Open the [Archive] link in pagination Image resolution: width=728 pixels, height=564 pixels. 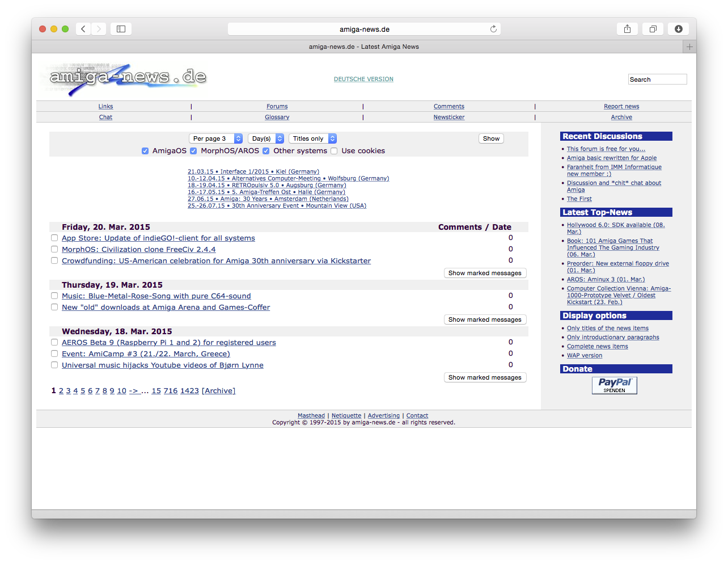(x=218, y=391)
